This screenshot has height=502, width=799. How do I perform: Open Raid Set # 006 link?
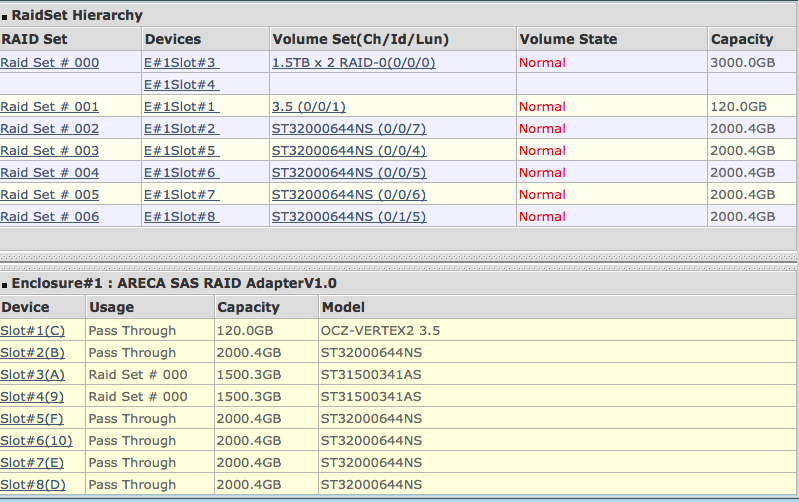[x=49, y=217]
